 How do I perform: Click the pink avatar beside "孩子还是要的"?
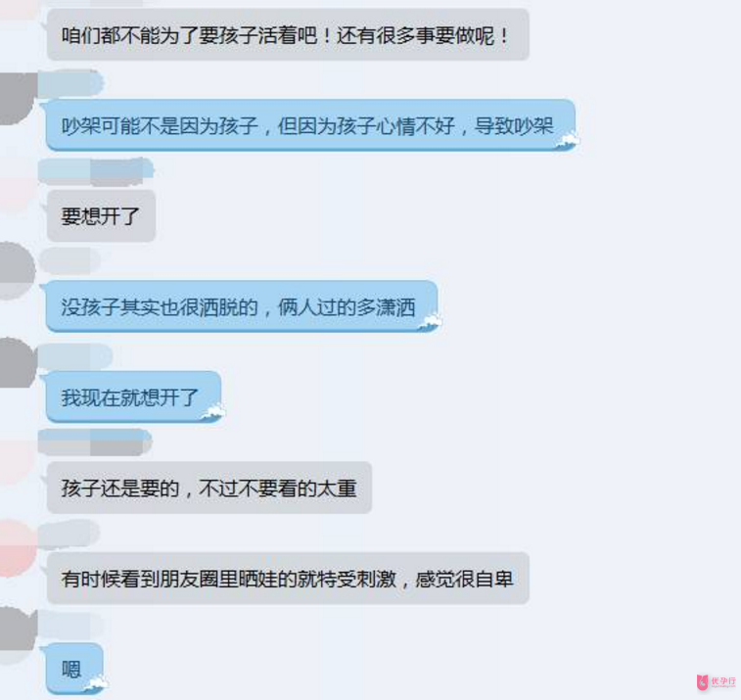click(x=18, y=462)
